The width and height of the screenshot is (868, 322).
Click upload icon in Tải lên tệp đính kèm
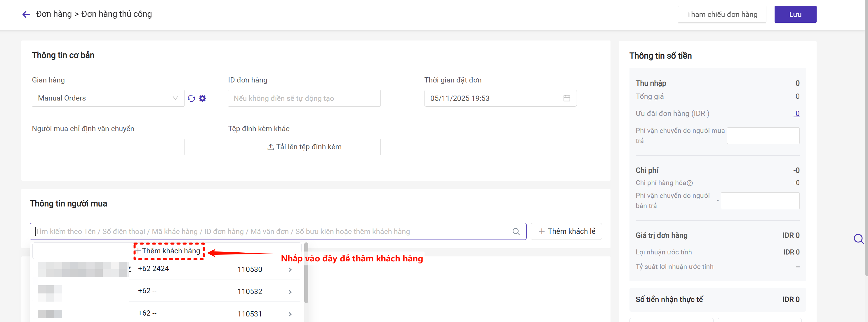pyautogui.click(x=270, y=147)
